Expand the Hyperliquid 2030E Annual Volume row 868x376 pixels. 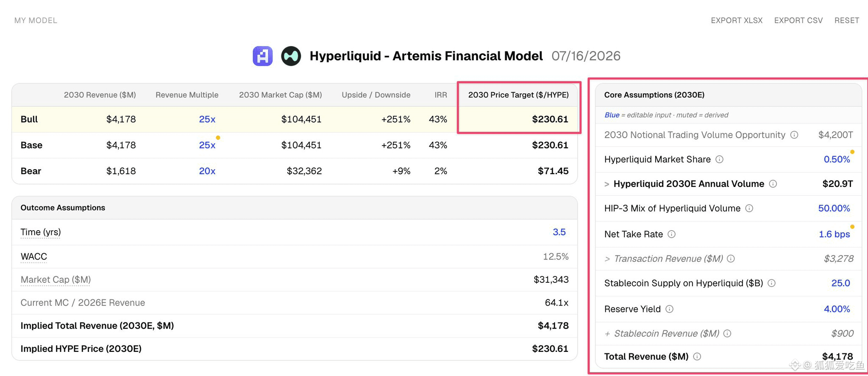point(607,184)
